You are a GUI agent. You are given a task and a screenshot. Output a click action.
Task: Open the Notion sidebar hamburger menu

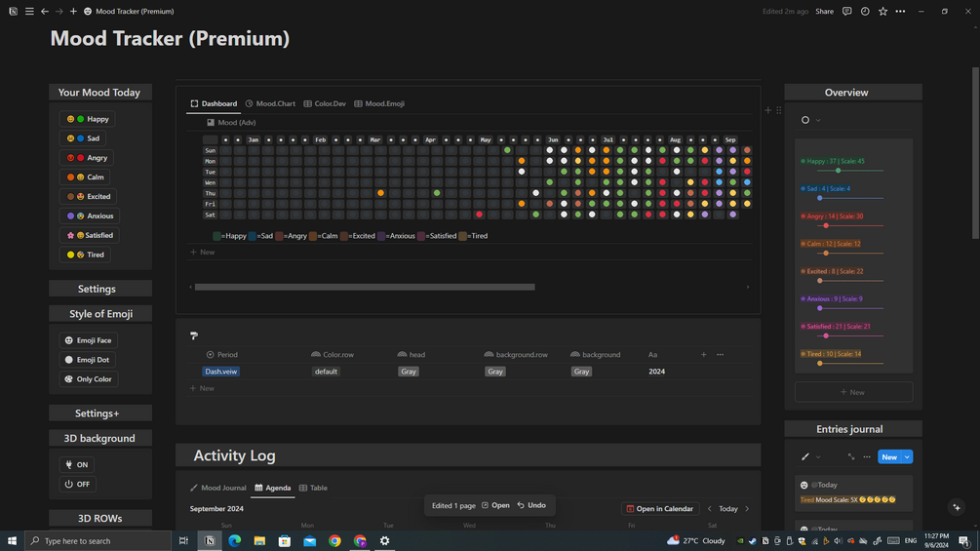point(29,12)
